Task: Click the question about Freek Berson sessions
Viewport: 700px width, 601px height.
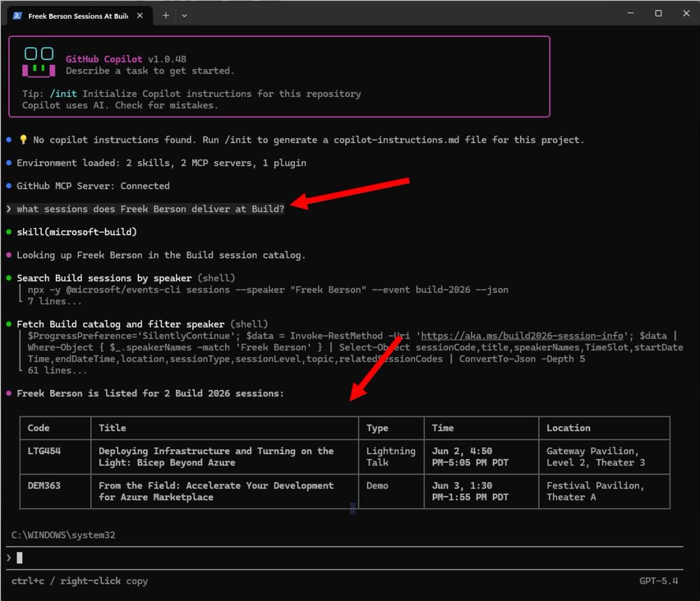Action: (x=150, y=209)
